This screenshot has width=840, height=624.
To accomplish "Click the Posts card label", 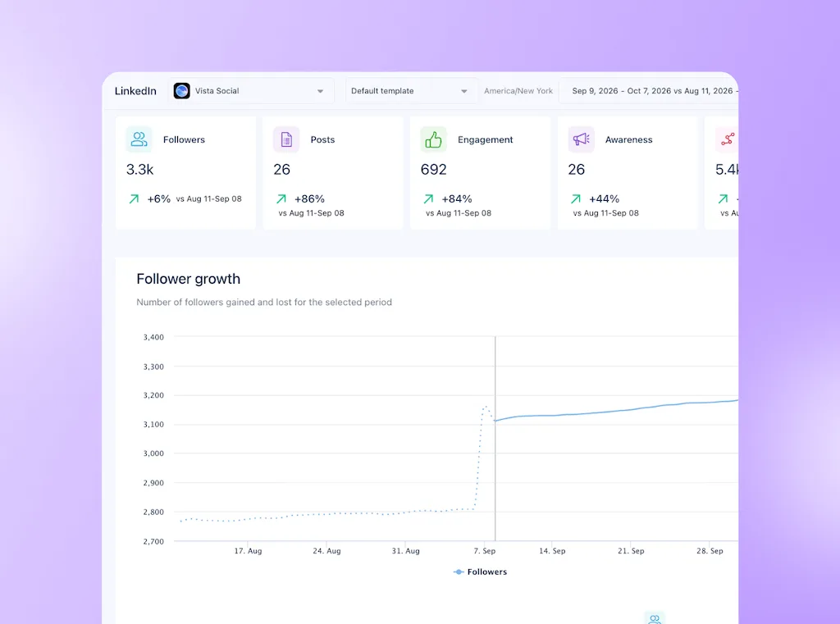I will [x=322, y=139].
